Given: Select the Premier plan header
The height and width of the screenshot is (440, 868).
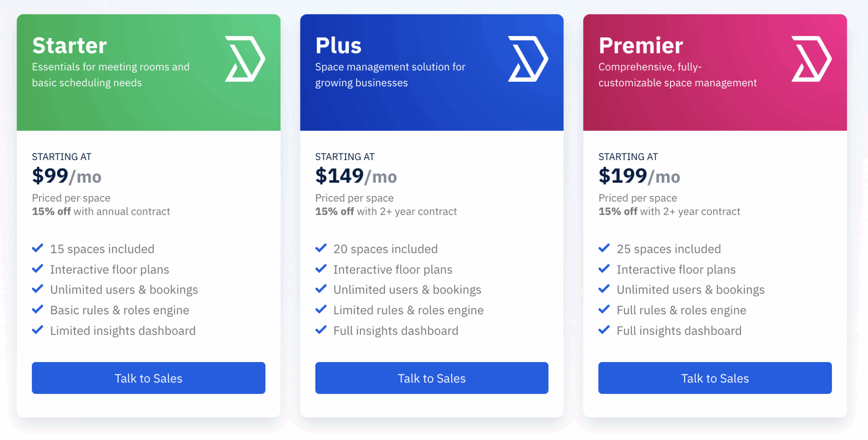Looking at the screenshot, I should click(x=641, y=45).
